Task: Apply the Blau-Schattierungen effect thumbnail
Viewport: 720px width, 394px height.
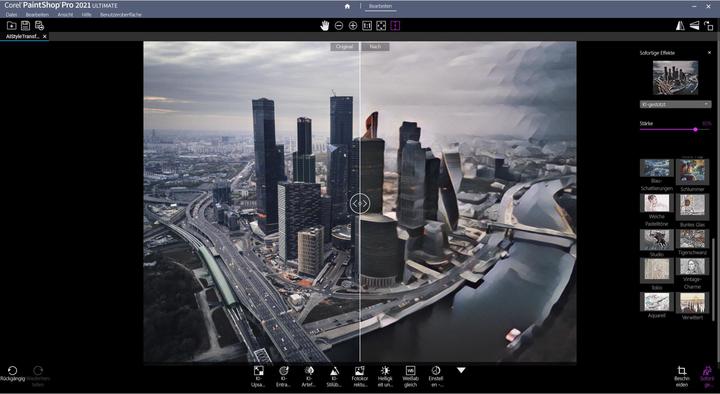Action: (657, 168)
